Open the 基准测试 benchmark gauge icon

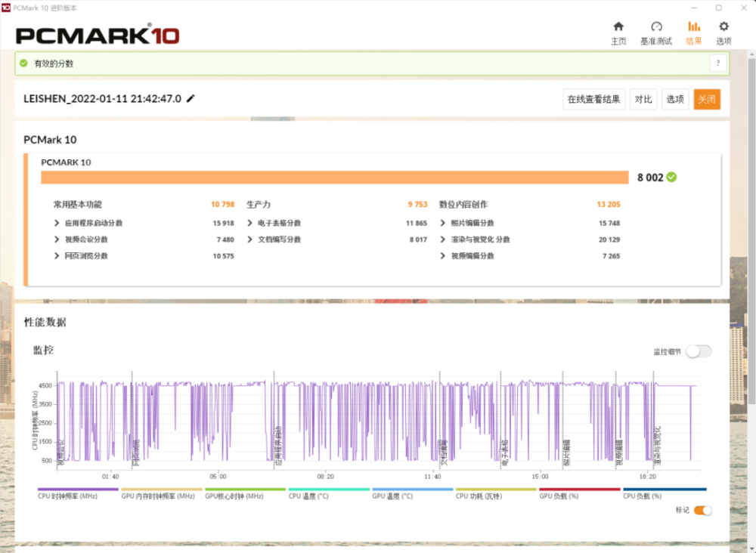pos(656,26)
